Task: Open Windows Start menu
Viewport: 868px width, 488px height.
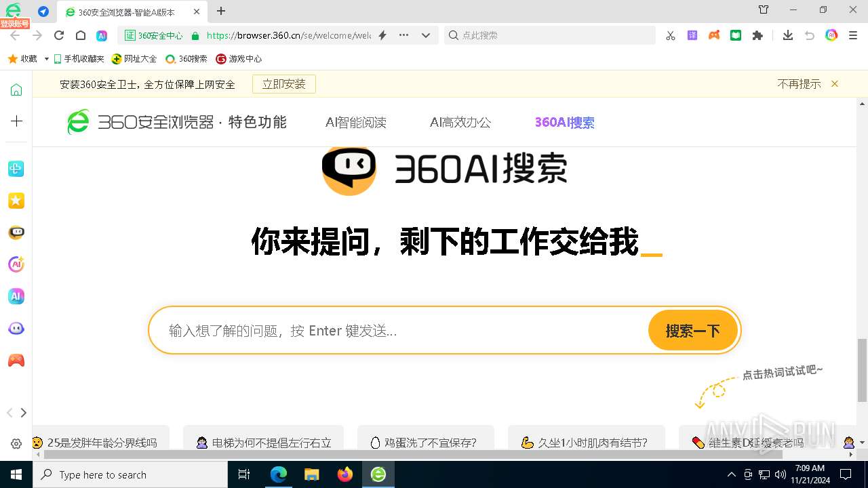Action: (16, 474)
